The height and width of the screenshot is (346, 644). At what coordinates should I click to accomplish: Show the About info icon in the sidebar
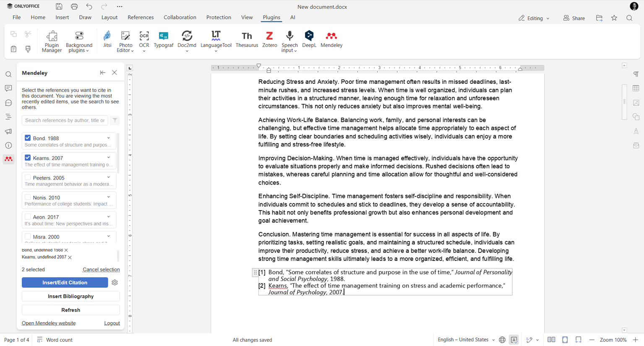point(8,146)
